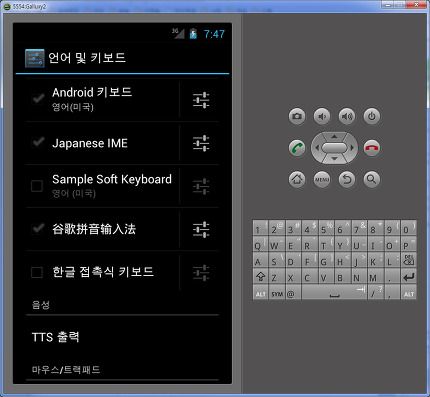Open settings for 谷歌拼音输入法
The image size is (430, 397).
point(201,229)
